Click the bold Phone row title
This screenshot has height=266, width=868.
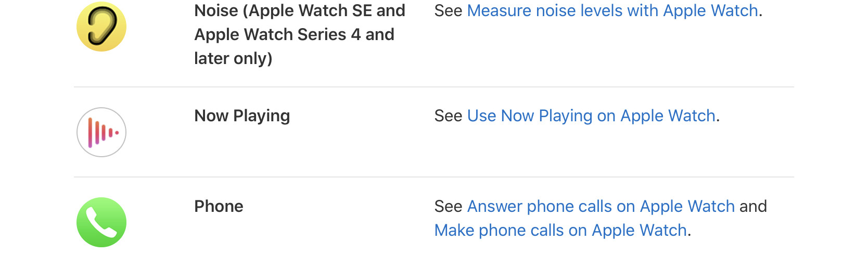219,207
